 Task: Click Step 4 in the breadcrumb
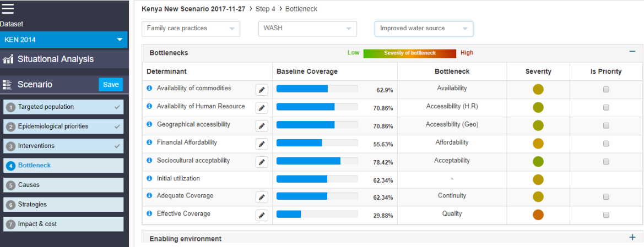point(265,9)
